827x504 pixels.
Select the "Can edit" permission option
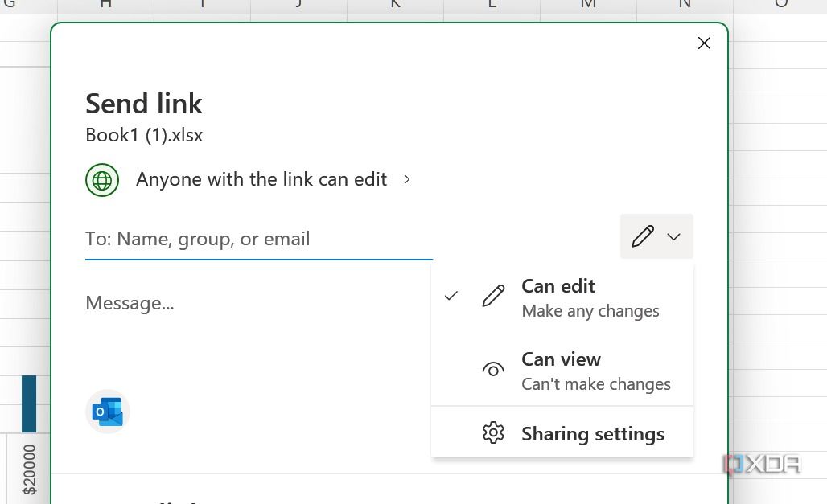coord(558,286)
